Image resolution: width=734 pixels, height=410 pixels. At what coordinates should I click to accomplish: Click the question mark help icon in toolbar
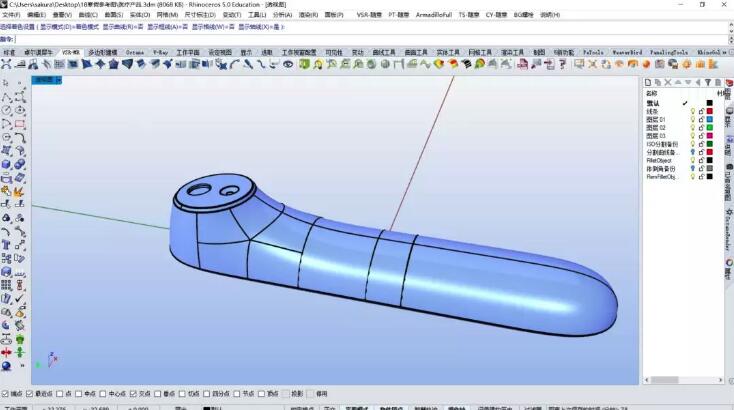click(x=563, y=64)
